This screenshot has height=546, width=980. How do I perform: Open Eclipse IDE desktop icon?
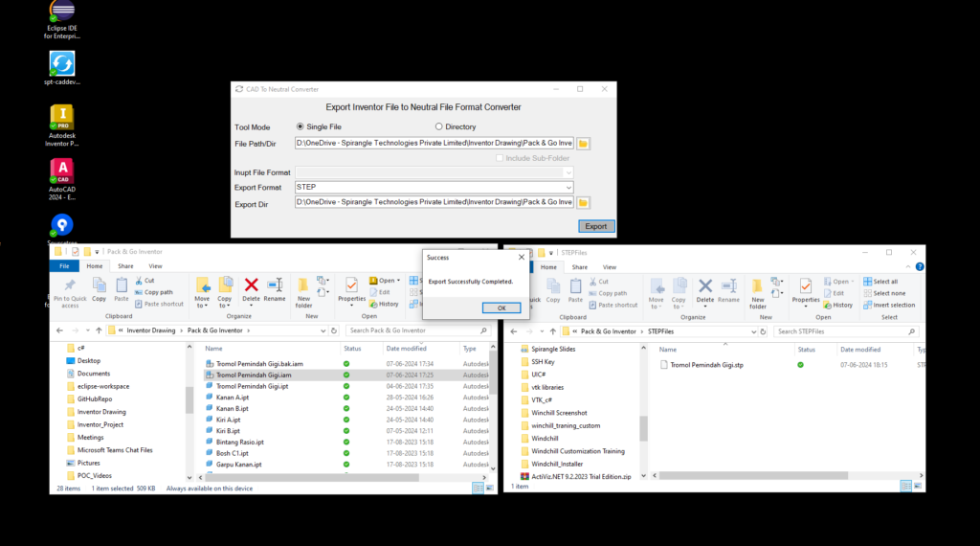pyautogui.click(x=62, y=20)
